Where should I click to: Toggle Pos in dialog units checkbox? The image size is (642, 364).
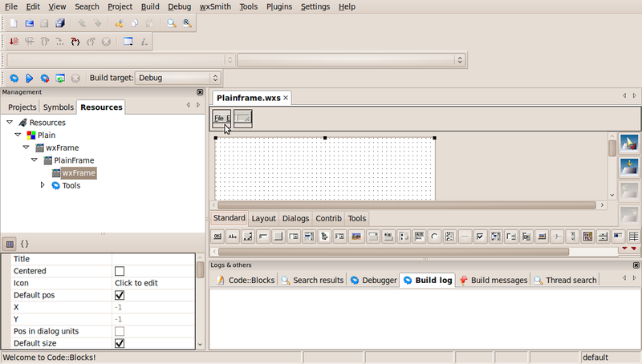pyautogui.click(x=120, y=331)
